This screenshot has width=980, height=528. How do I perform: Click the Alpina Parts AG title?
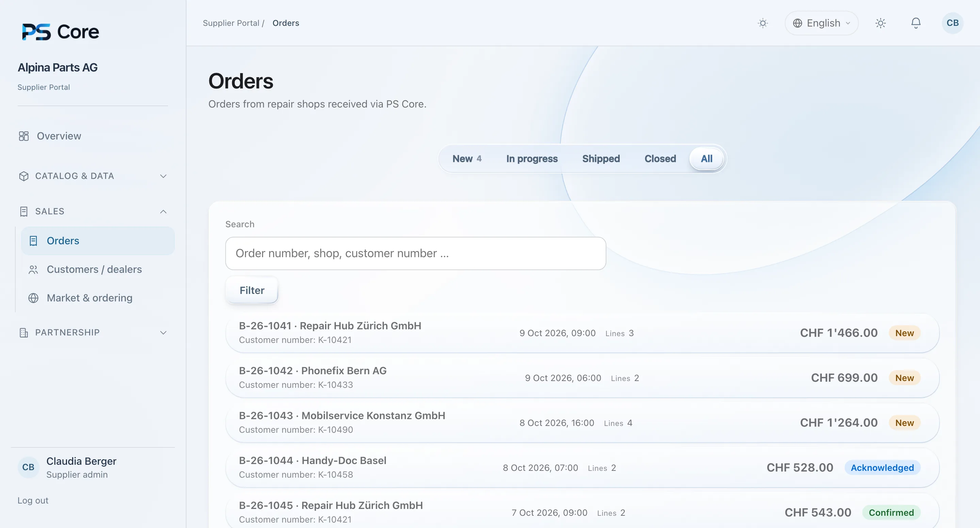coord(58,67)
